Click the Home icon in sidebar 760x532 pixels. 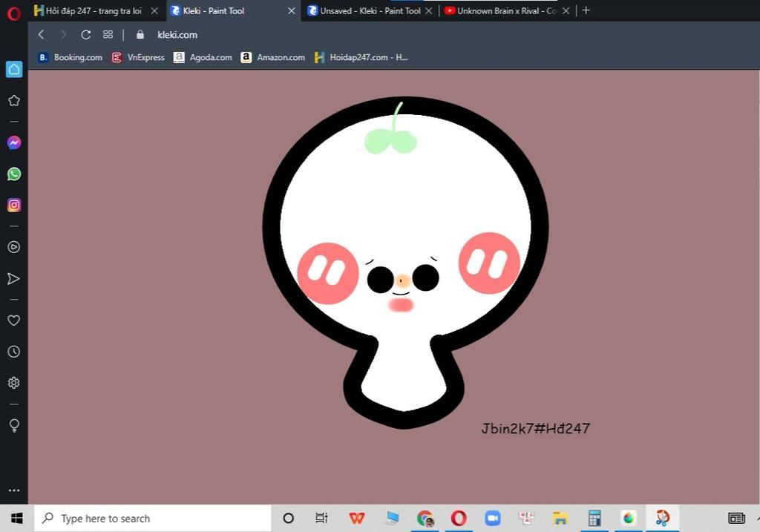14,69
